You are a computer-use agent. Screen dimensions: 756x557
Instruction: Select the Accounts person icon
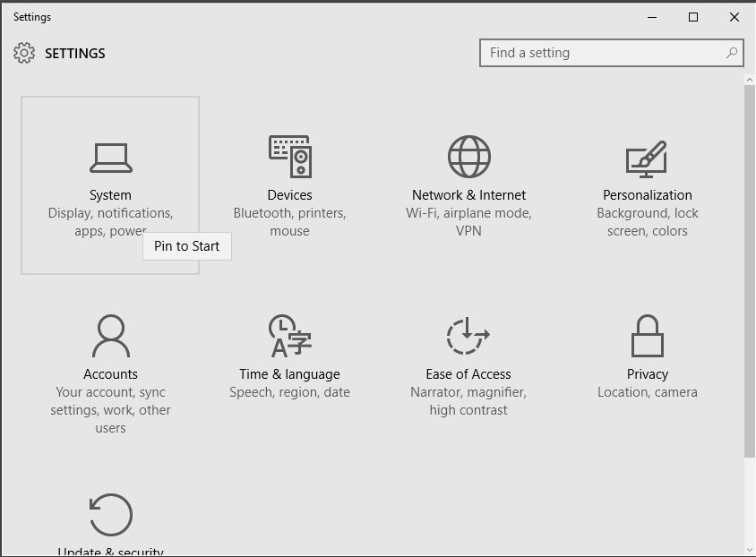(x=111, y=336)
